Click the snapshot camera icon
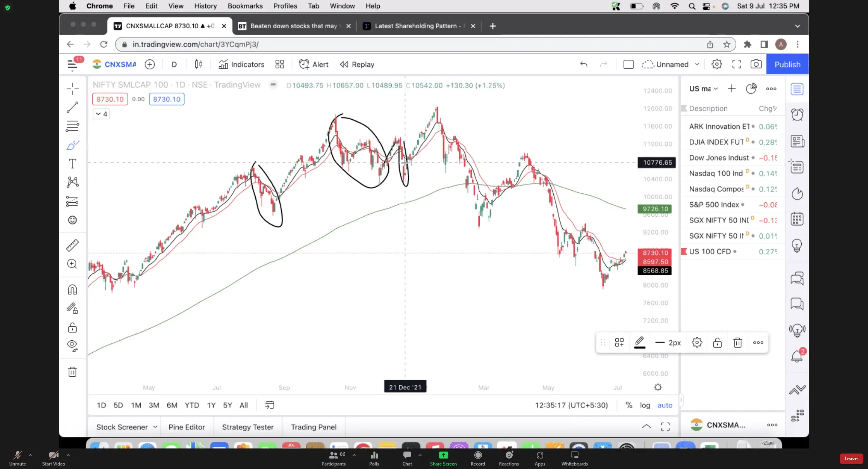 [x=756, y=64]
